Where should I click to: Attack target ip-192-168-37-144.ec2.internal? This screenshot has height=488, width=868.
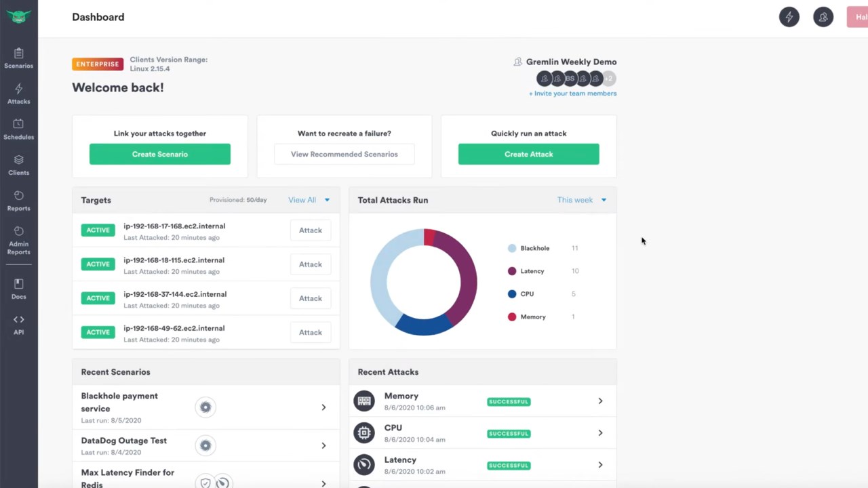pyautogui.click(x=311, y=298)
